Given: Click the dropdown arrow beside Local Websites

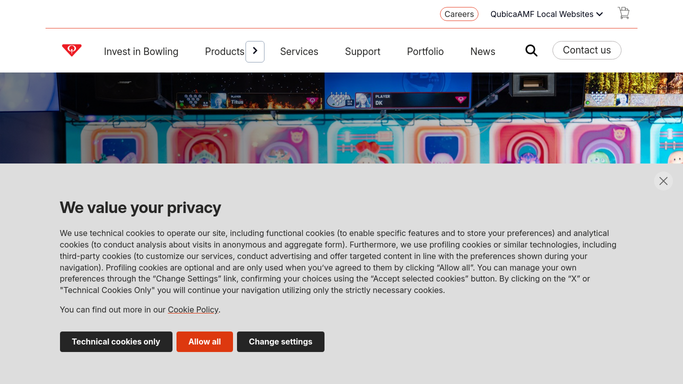Looking at the screenshot, I should click(x=600, y=14).
